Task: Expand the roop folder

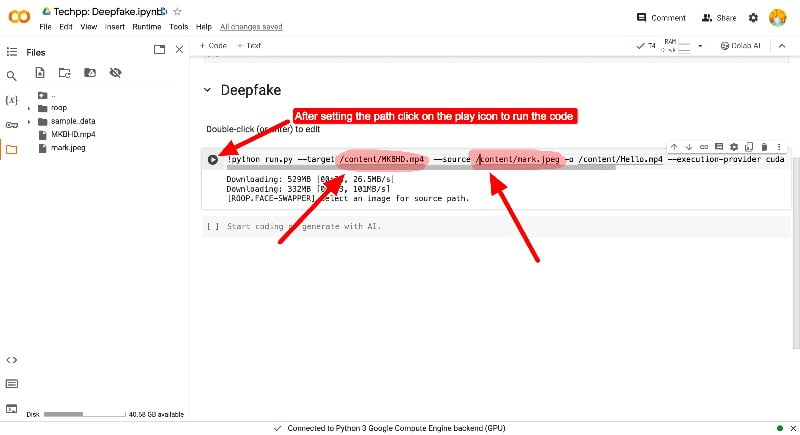Action: (29, 108)
